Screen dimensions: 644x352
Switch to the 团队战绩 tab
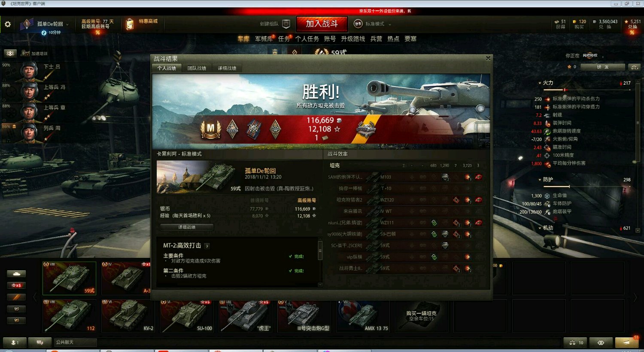pos(197,68)
